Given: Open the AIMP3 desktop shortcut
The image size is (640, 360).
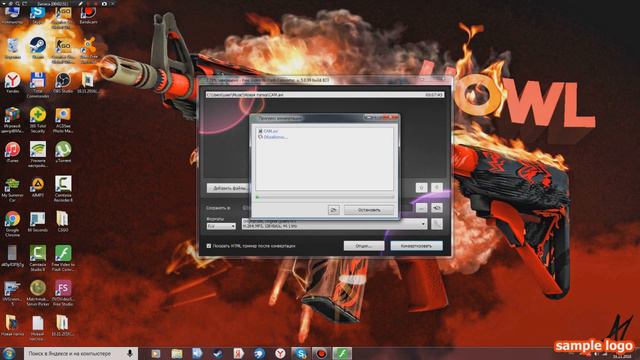Looking at the screenshot, I should pos(38,187).
